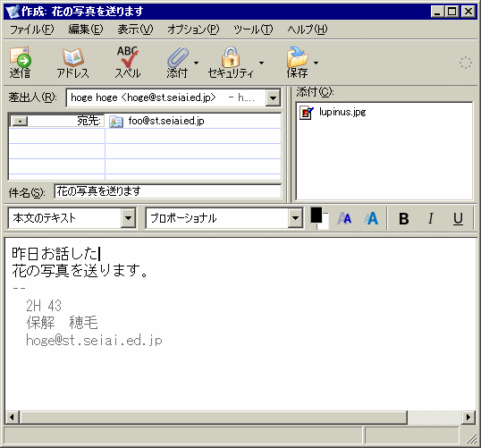Open the 保存 save dropdown arrow
The width and height of the screenshot is (481, 448).
[316, 63]
